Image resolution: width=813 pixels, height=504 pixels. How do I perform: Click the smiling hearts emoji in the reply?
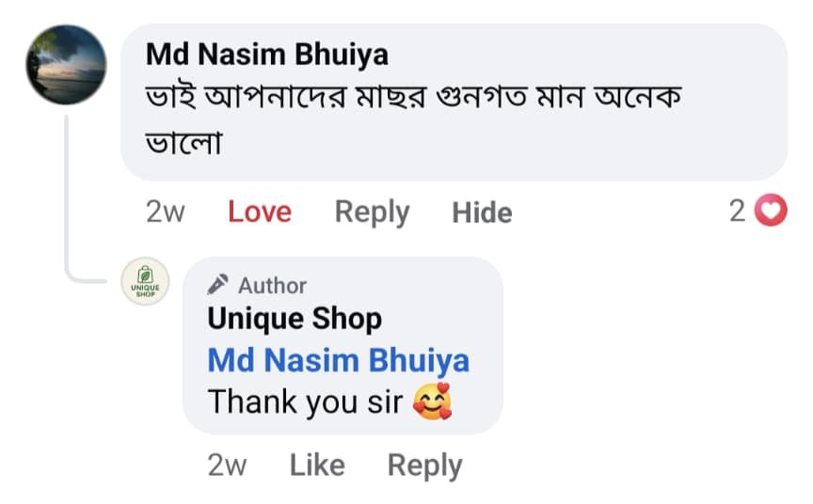[432, 402]
